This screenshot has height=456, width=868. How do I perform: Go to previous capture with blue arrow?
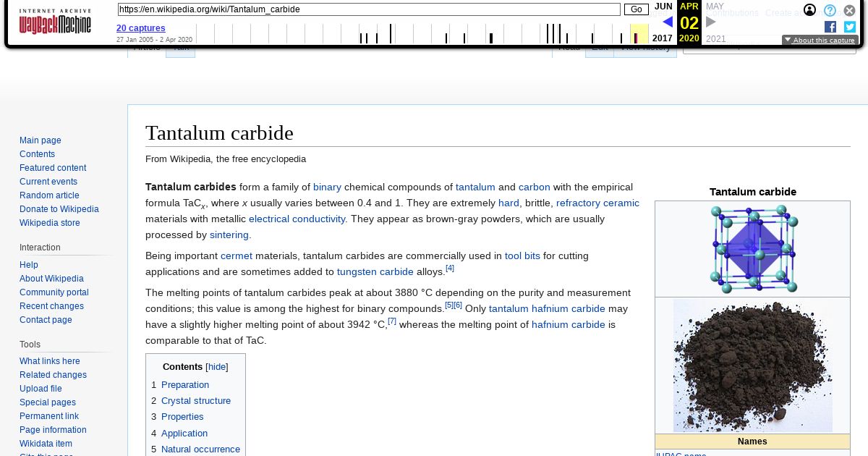[668, 22]
